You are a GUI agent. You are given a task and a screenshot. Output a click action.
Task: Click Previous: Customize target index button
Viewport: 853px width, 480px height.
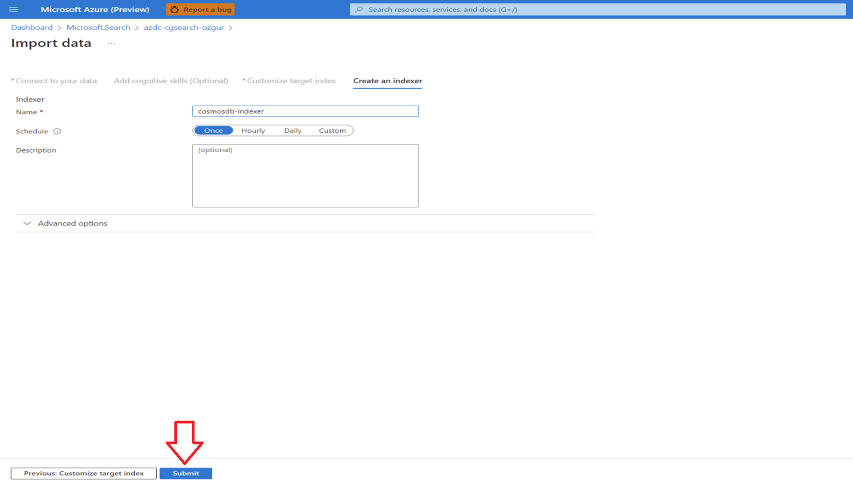(84, 473)
